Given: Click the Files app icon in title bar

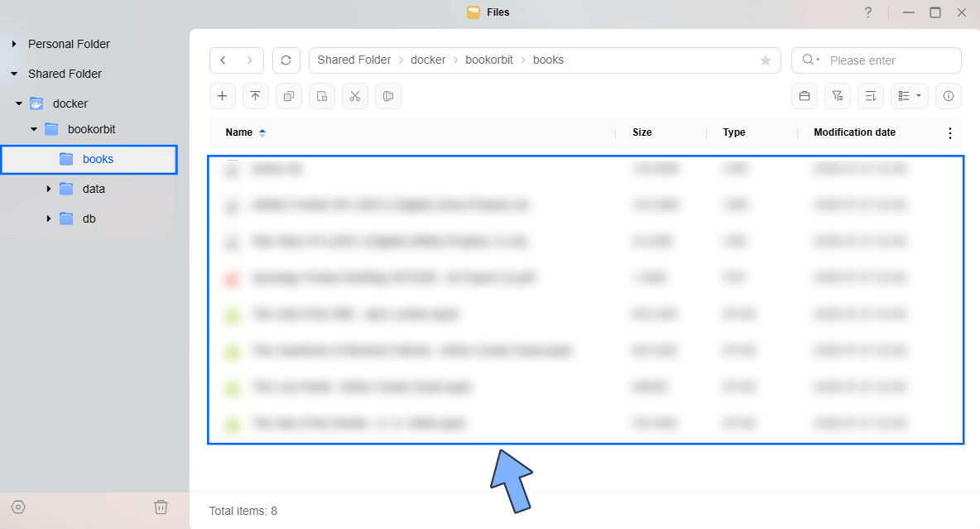Looking at the screenshot, I should (x=473, y=12).
